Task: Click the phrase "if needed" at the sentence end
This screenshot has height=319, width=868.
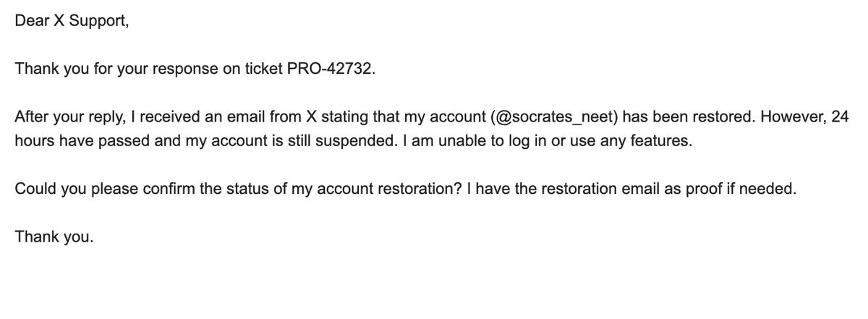Action: tap(762, 188)
